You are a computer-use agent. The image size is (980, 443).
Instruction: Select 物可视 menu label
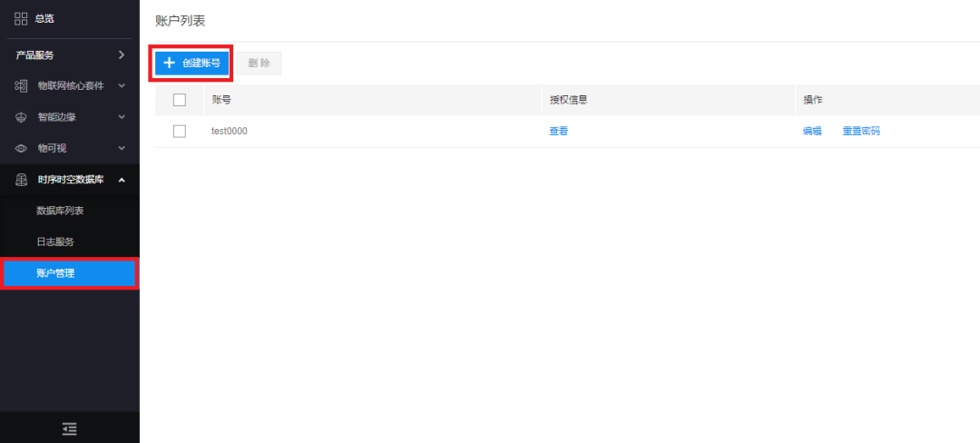[52, 149]
